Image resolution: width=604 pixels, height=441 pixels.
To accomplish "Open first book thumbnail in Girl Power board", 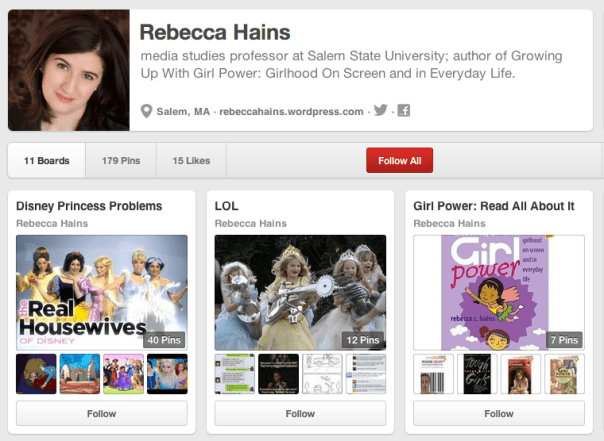I will 433,374.
